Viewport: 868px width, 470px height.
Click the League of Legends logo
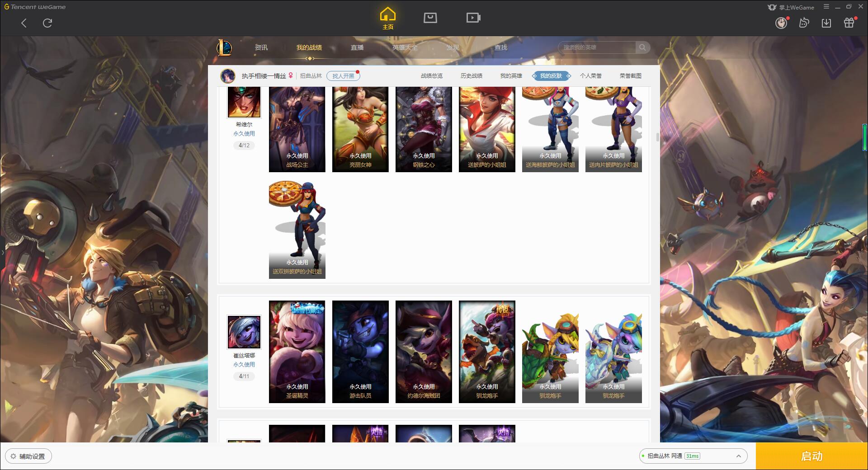click(x=224, y=47)
